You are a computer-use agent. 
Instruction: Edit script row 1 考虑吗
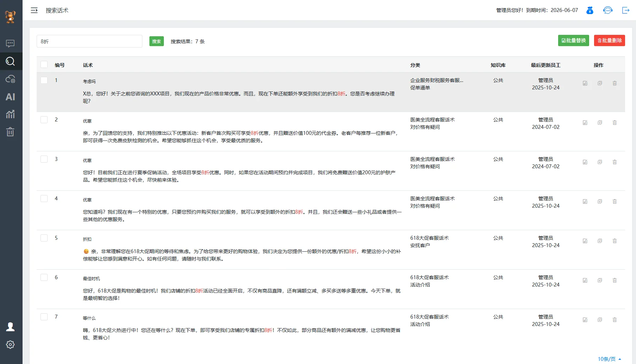tap(585, 83)
